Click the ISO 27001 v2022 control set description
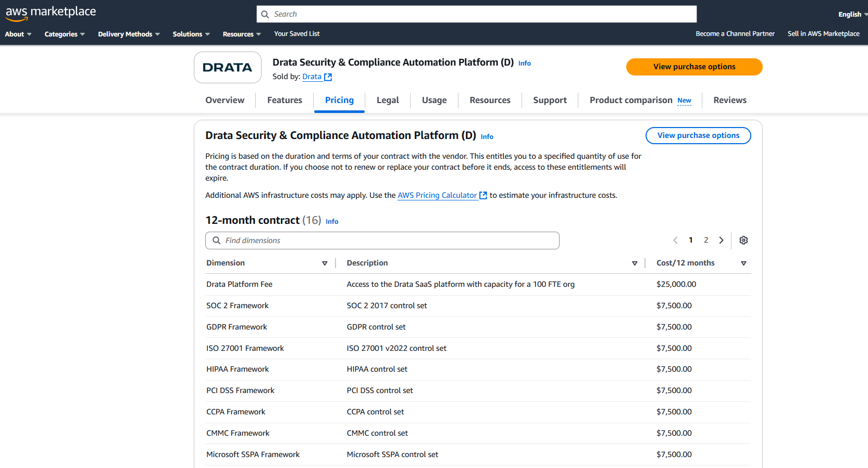 396,348
